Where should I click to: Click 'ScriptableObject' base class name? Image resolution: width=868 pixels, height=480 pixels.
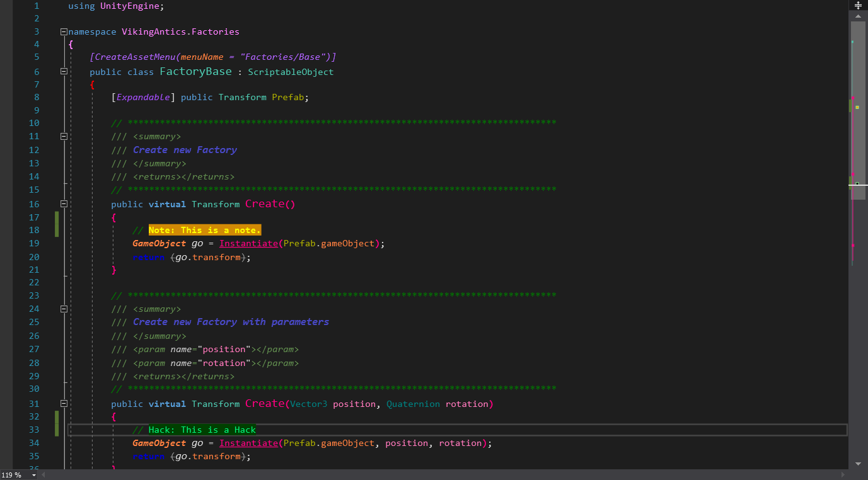(x=291, y=72)
